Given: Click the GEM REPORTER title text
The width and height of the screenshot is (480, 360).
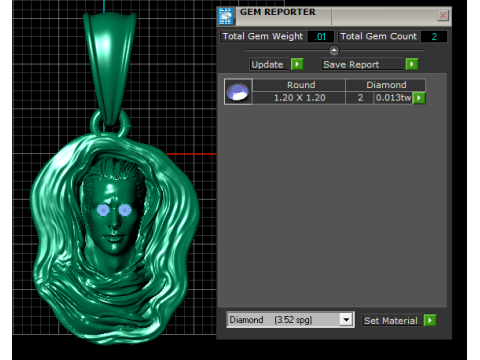Looking at the screenshot, I should click(278, 12).
